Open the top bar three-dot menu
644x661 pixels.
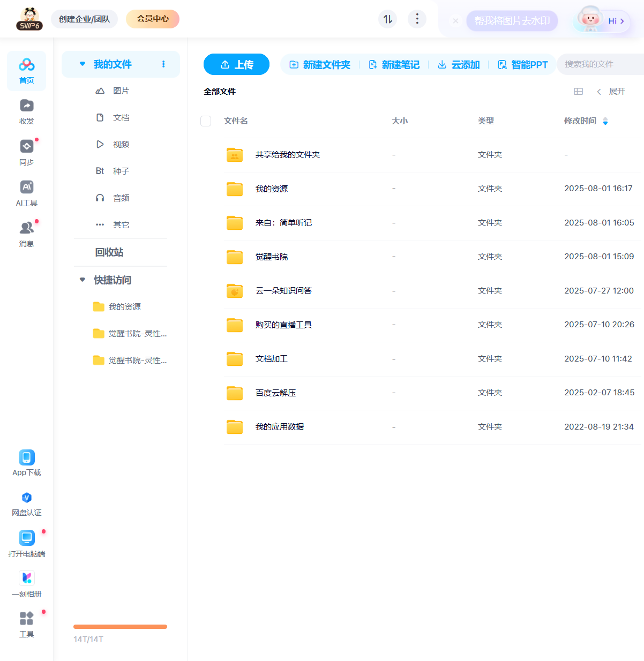tap(417, 19)
